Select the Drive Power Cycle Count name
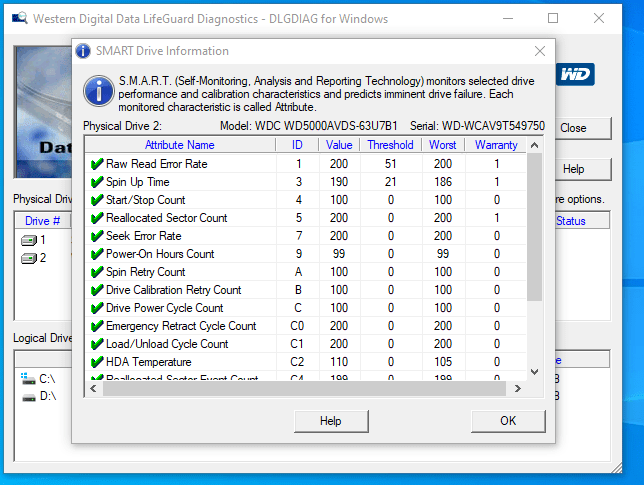The image size is (644, 485). (164, 308)
